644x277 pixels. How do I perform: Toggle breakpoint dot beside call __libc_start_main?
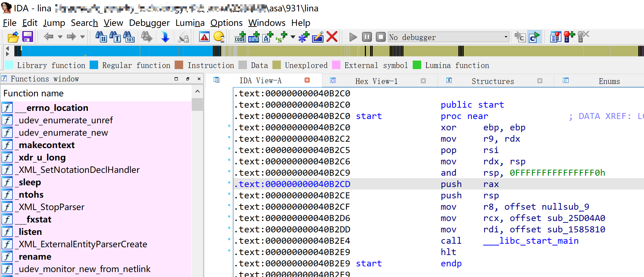229,239
